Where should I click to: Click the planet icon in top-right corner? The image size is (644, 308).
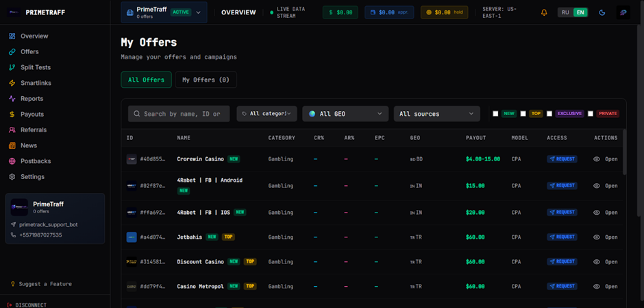(x=623, y=12)
